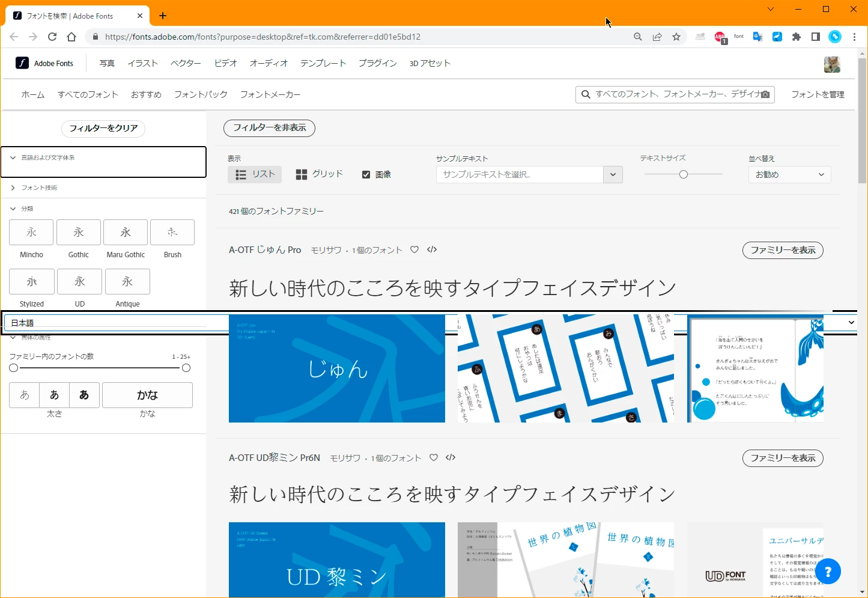The image size is (868, 598).
Task: Click the フィルターを非表示 button
Action: (269, 127)
